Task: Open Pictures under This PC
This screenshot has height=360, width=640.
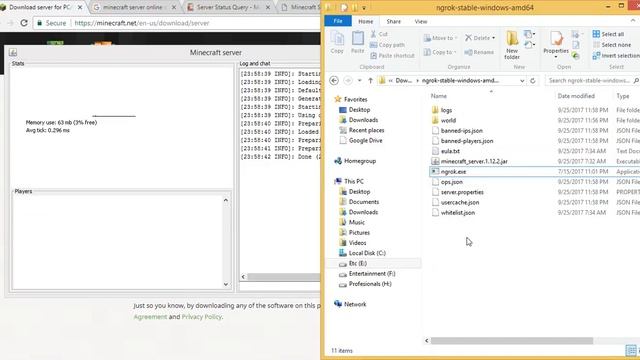Action: tap(359, 232)
